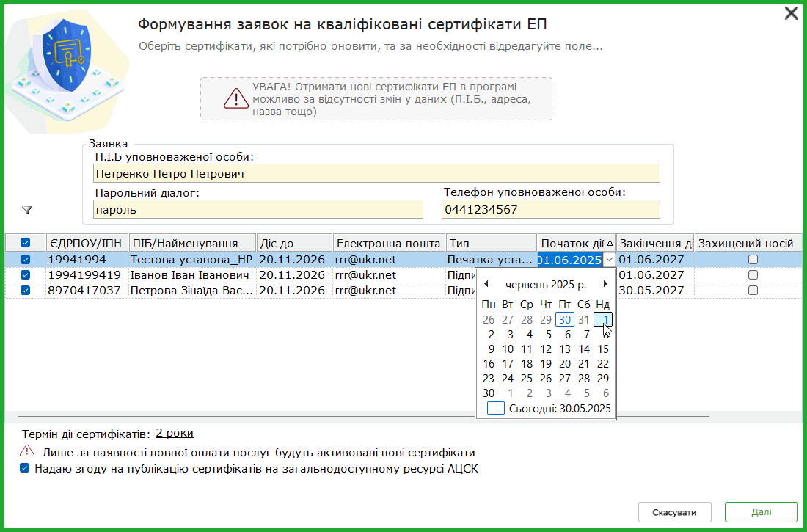This screenshot has height=532, width=807.
Task: Select May 26 in the calendar
Action: [489, 320]
